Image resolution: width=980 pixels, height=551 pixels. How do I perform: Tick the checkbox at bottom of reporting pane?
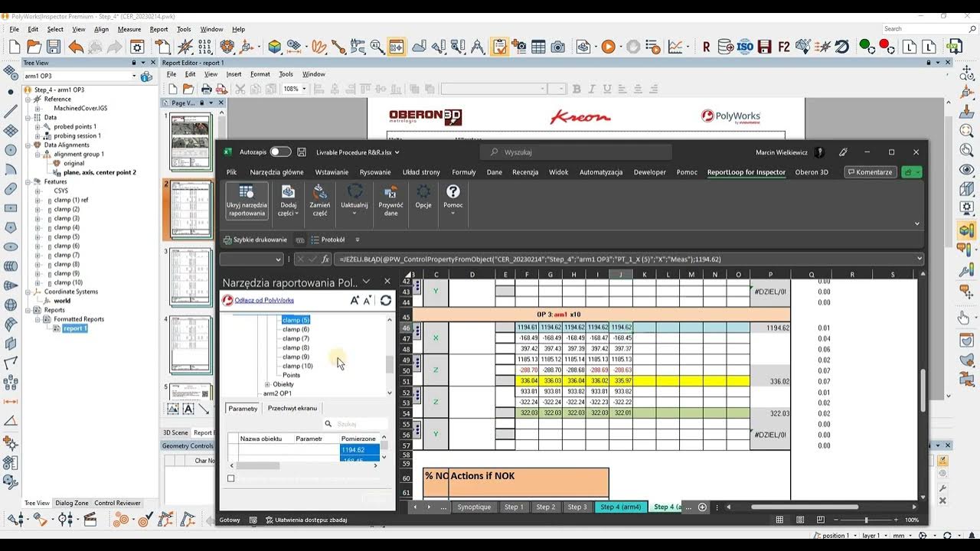click(231, 478)
